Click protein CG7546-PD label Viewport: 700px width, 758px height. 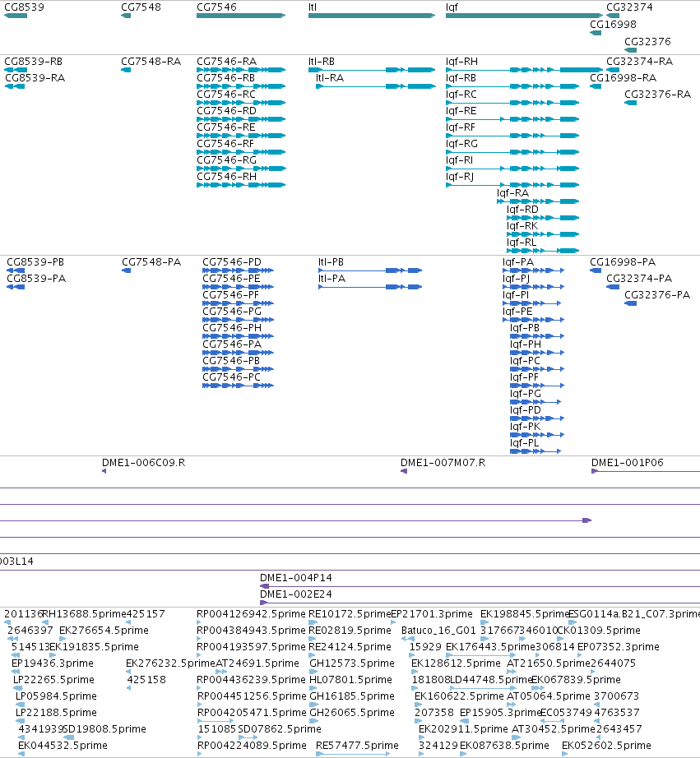pos(232,262)
